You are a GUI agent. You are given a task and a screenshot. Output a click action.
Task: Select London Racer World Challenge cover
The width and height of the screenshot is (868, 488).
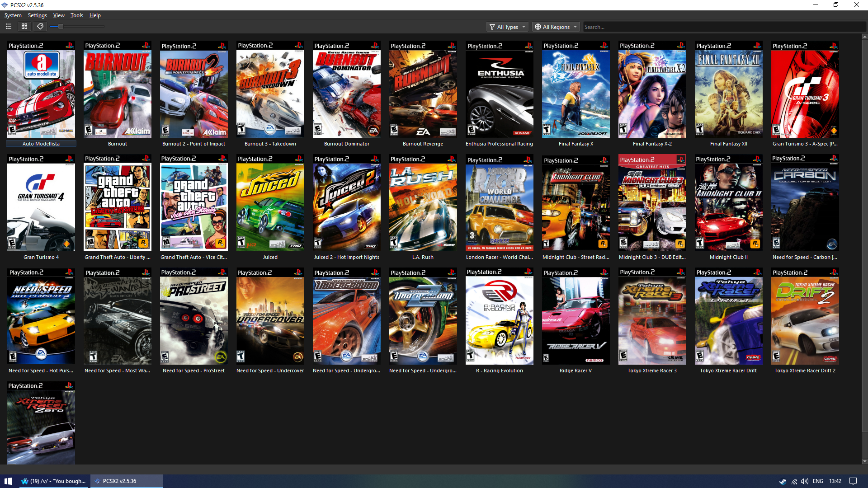point(500,203)
